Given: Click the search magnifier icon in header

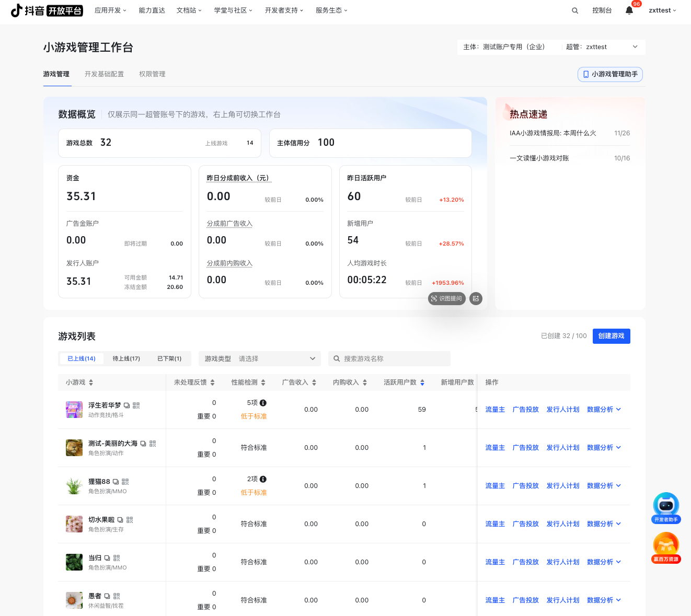Looking at the screenshot, I should click(575, 10).
